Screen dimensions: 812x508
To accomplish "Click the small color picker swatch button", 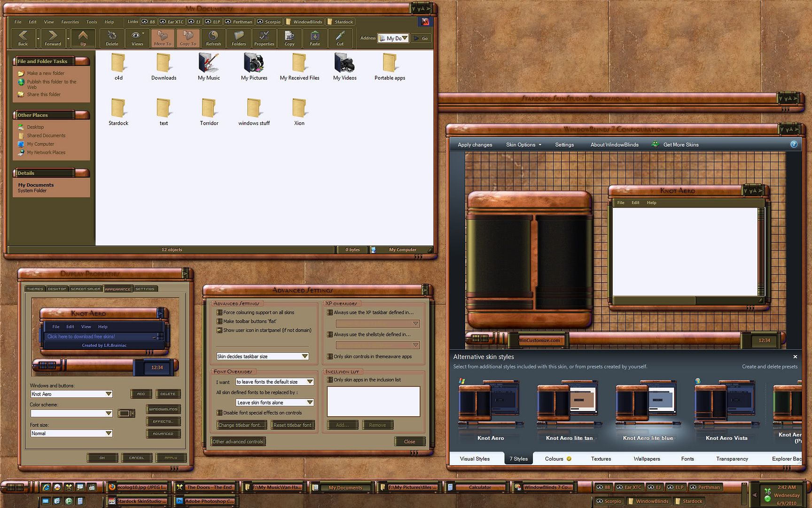I will [126, 413].
